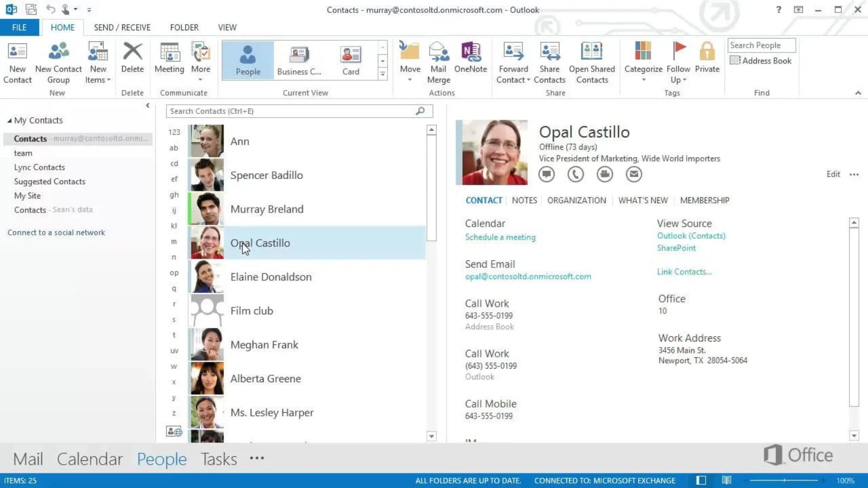Screen dimensions: 868x488
Task: Open the VIEW ribbon tab
Action: (227, 27)
